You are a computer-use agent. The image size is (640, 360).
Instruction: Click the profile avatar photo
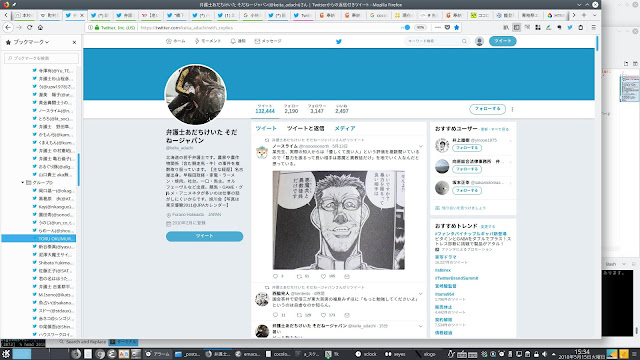point(195,94)
